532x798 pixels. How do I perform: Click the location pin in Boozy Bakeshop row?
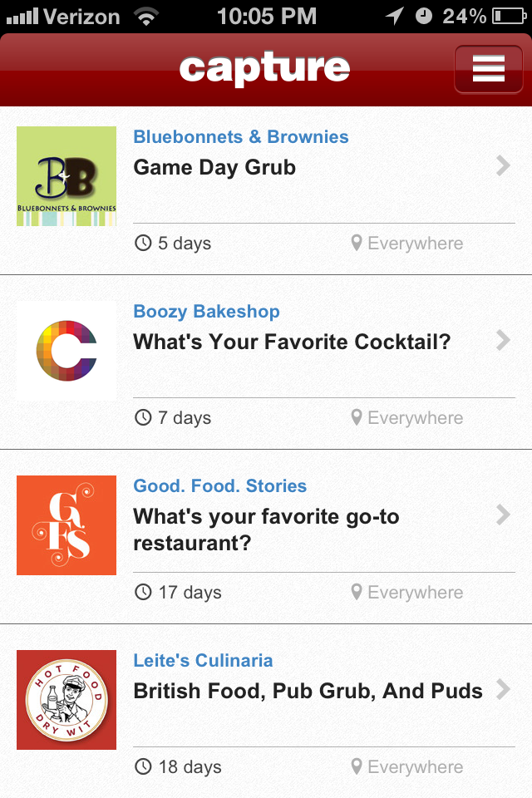357,418
